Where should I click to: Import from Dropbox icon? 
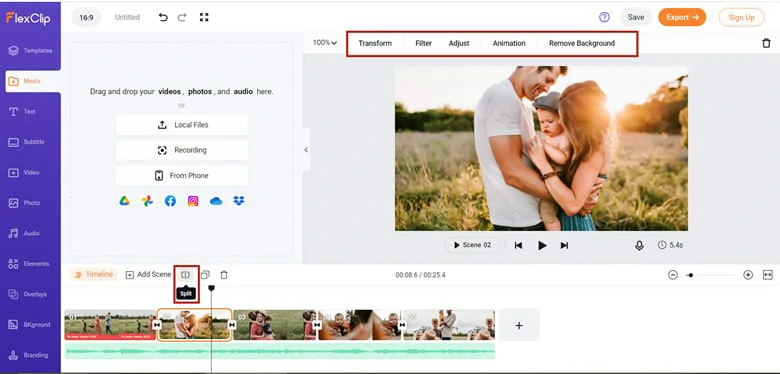239,201
